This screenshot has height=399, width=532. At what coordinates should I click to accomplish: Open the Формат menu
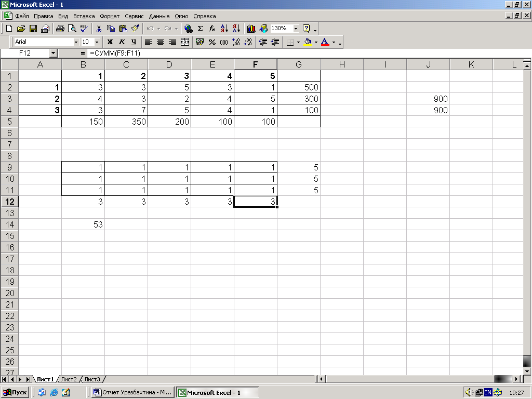point(110,16)
